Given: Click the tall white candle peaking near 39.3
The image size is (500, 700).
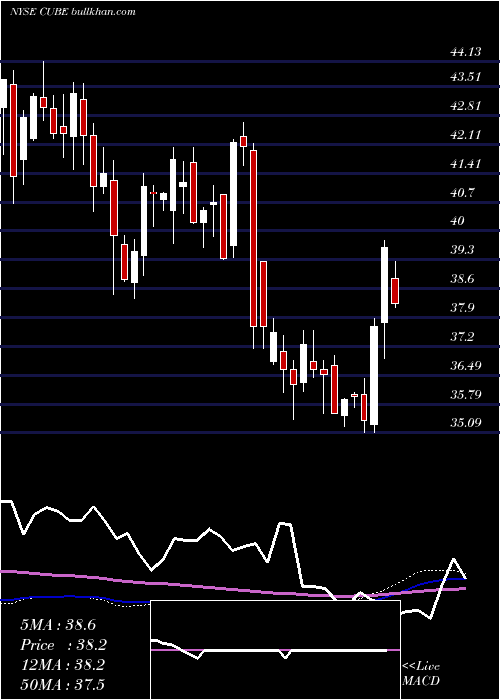Looking at the screenshot, I should click(384, 285).
